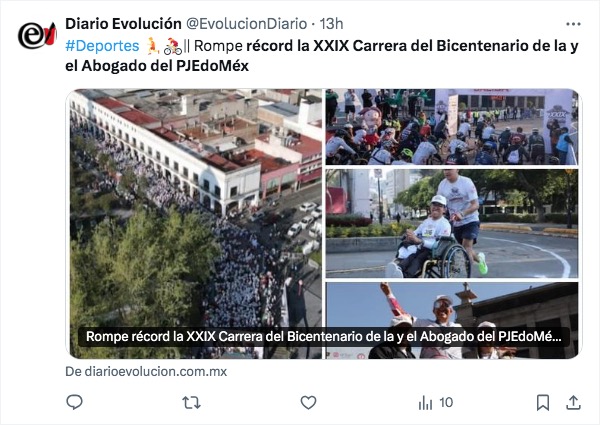Share the tweet using the upload arrow icon

[x=573, y=402]
